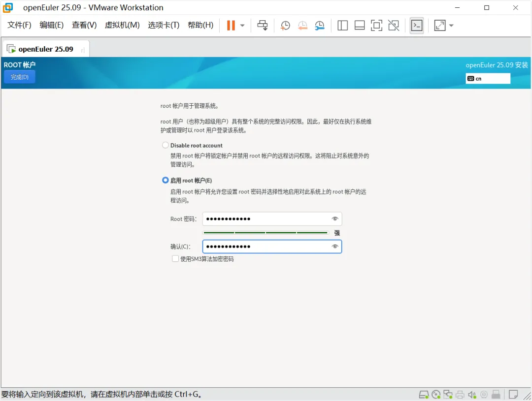Open the cn keyboard layout selector
532x401 pixels.
click(488, 79)
